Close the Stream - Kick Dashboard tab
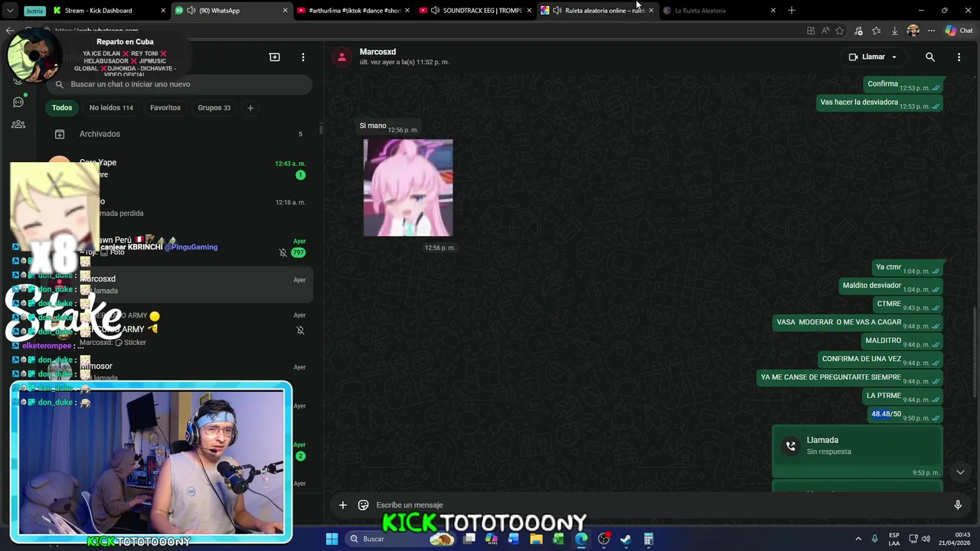 pyautogui.click(x=163, y=11)
